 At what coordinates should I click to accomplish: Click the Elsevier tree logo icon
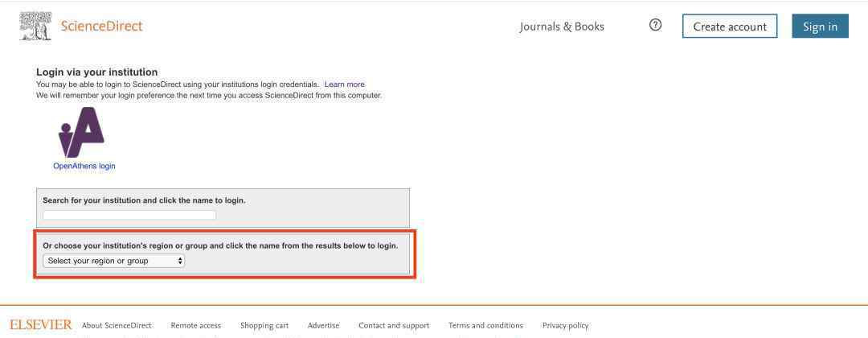point(35,26)
